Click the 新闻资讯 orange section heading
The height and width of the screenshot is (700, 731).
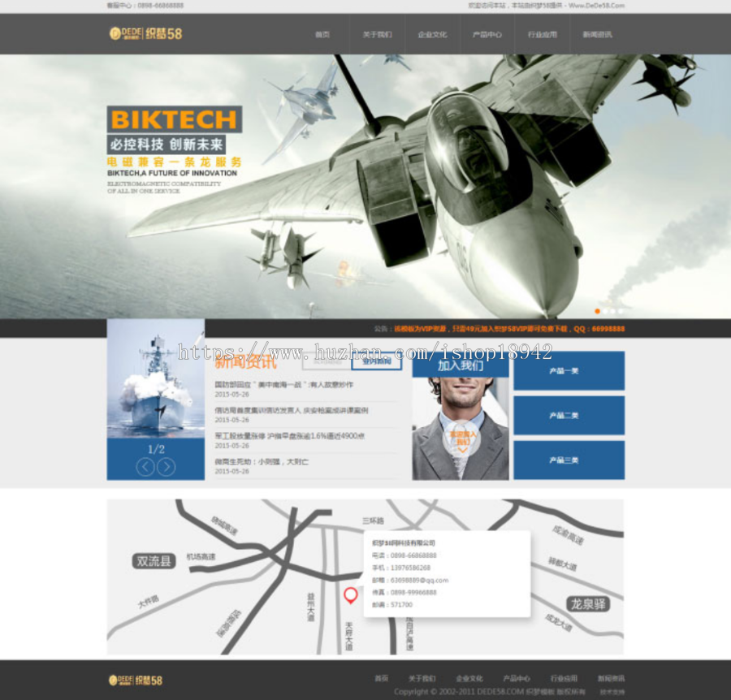pos(245,361)
